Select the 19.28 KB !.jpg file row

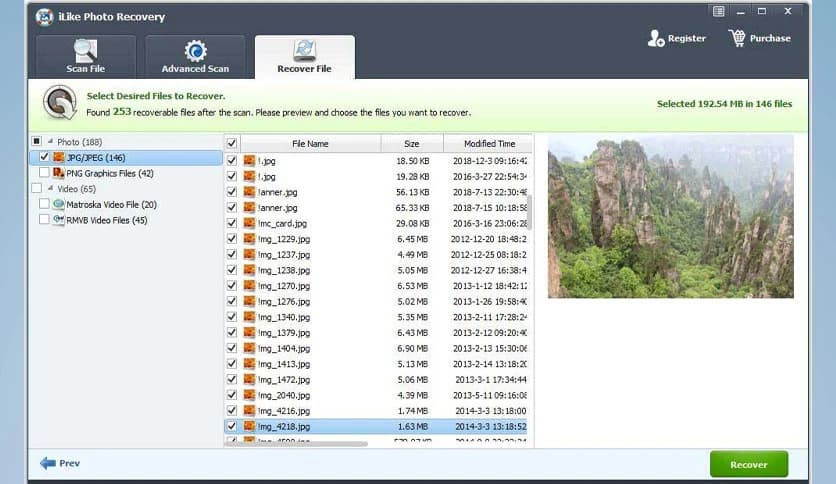(x=376, y=176)
